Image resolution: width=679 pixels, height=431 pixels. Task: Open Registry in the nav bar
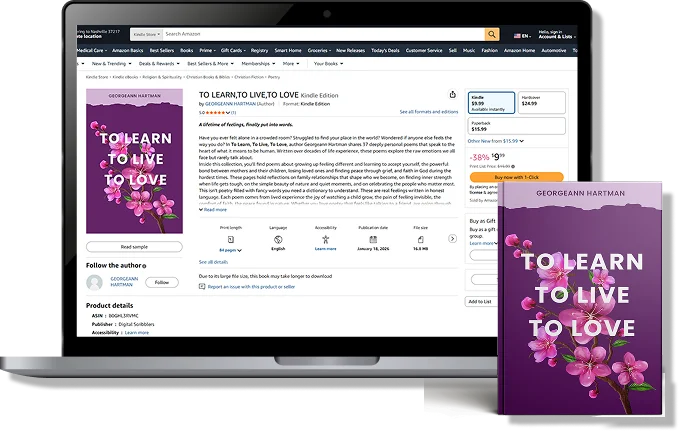click(x=259, y=51)
